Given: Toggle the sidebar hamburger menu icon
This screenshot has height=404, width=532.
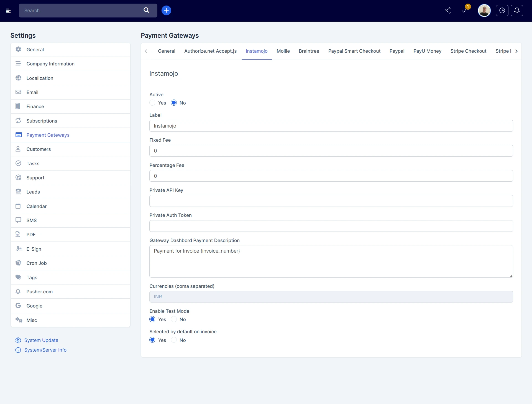Looking at the screenshot, I should (8, 11).
